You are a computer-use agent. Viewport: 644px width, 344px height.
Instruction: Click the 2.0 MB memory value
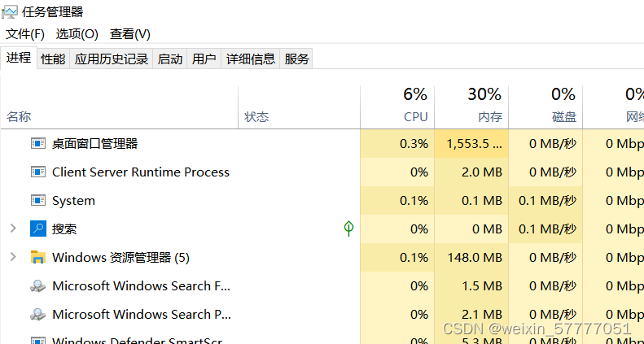482,172
